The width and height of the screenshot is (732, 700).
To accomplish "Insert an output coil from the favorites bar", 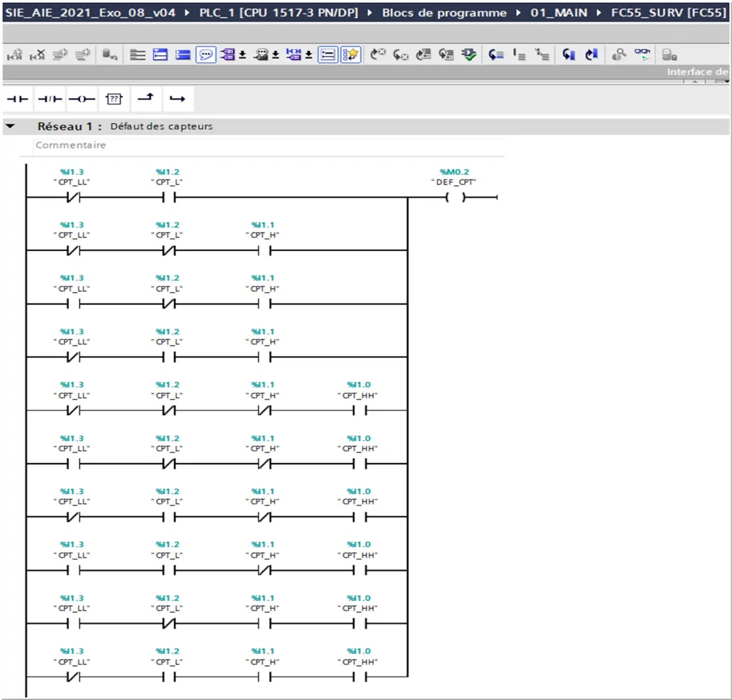I will coord(82,99).
